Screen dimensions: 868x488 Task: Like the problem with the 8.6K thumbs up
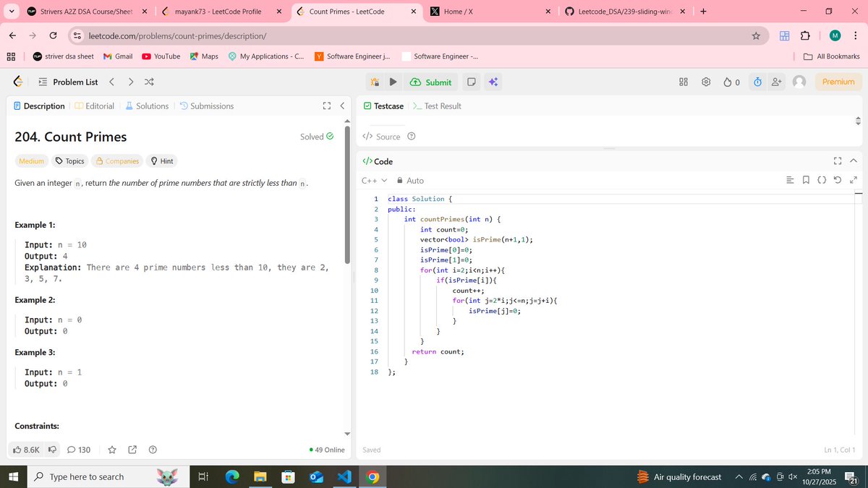pyautogui.click(x=27, y=450)
